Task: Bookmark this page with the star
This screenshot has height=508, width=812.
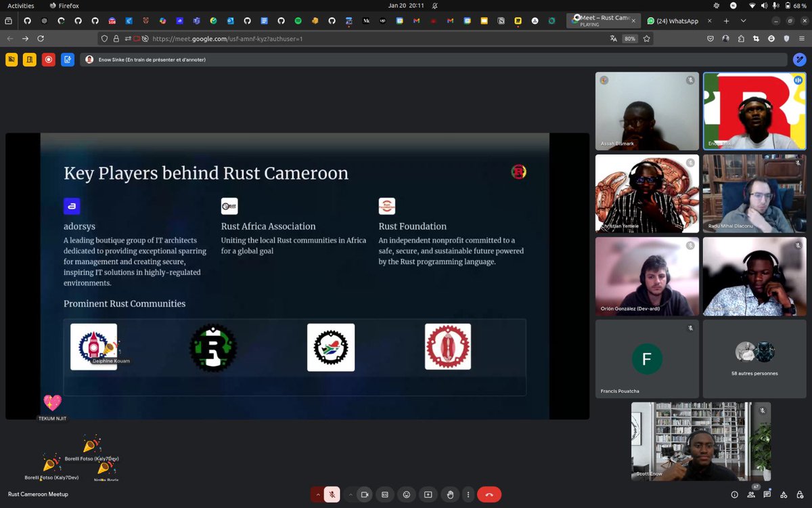Action: coord(646,39)
